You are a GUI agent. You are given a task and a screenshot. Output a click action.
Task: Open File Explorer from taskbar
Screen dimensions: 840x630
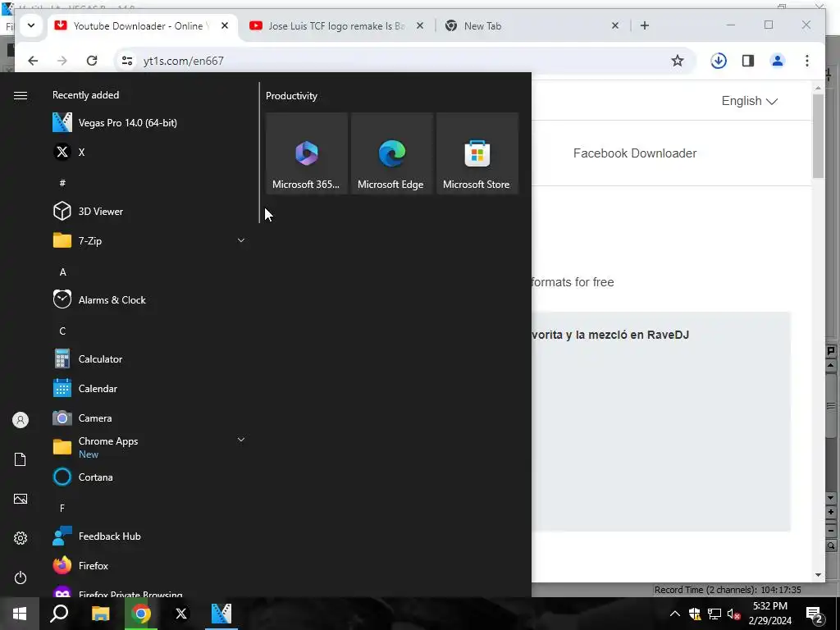click(x=100, y=614)
